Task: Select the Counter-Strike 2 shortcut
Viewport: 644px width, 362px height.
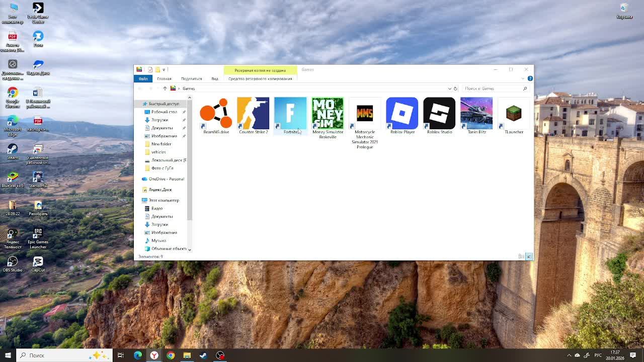Action: [253, 116]
